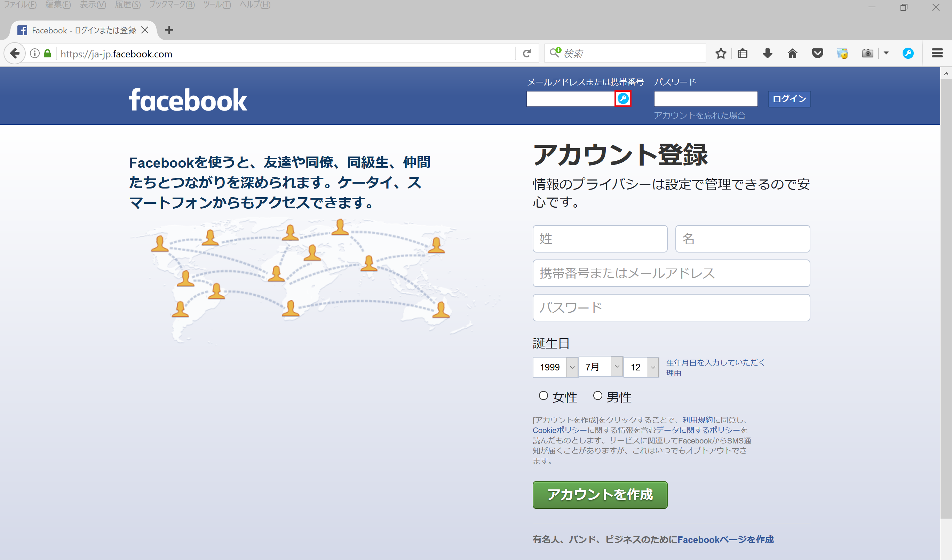Click the blue key icon in email field
Image resolution: width=952 pixels, height=560 pixels.
(623, 99)
